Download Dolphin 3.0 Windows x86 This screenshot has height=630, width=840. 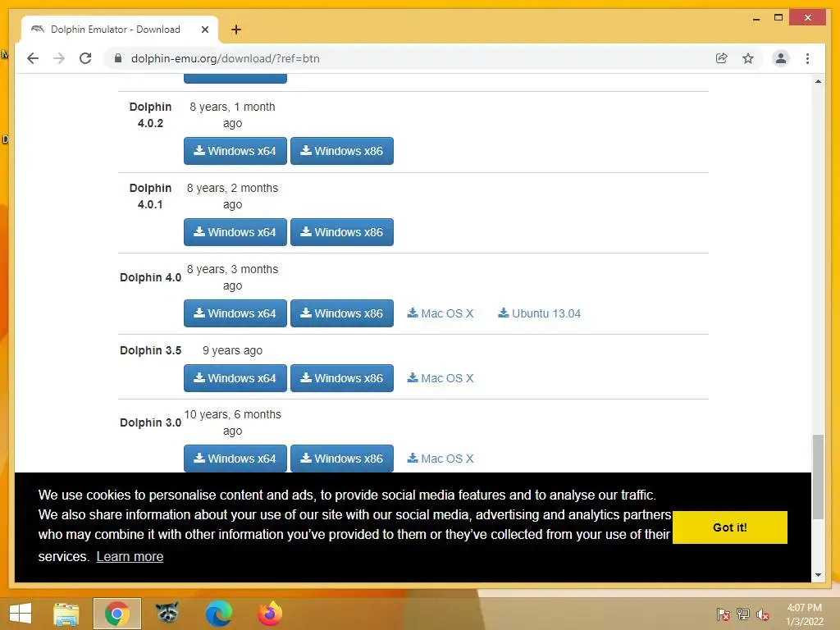pyautogui.click(x=342, y=459)
